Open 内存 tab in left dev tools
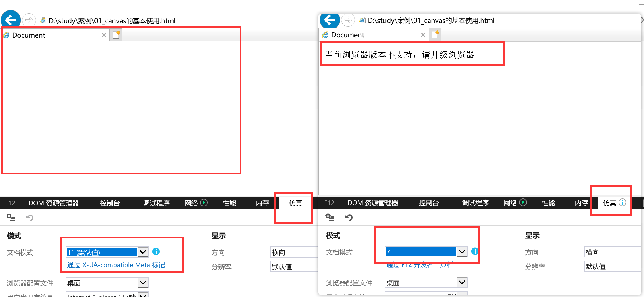The height and width of the screenshot is (297, 644). click(262, 203)
